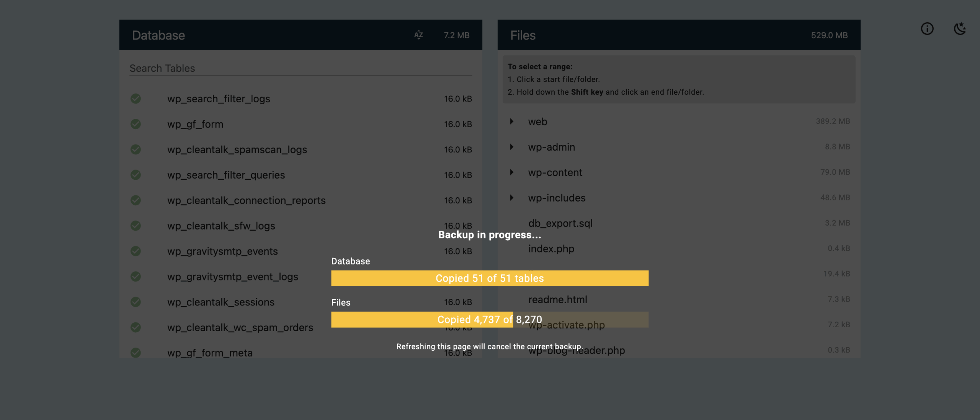Deselect the wp_search_filter_queries checkmark

[136, 175]
